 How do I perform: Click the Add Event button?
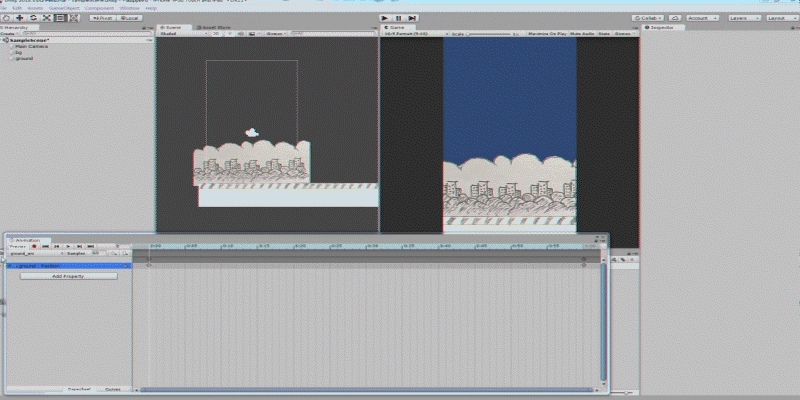(124, 253)
